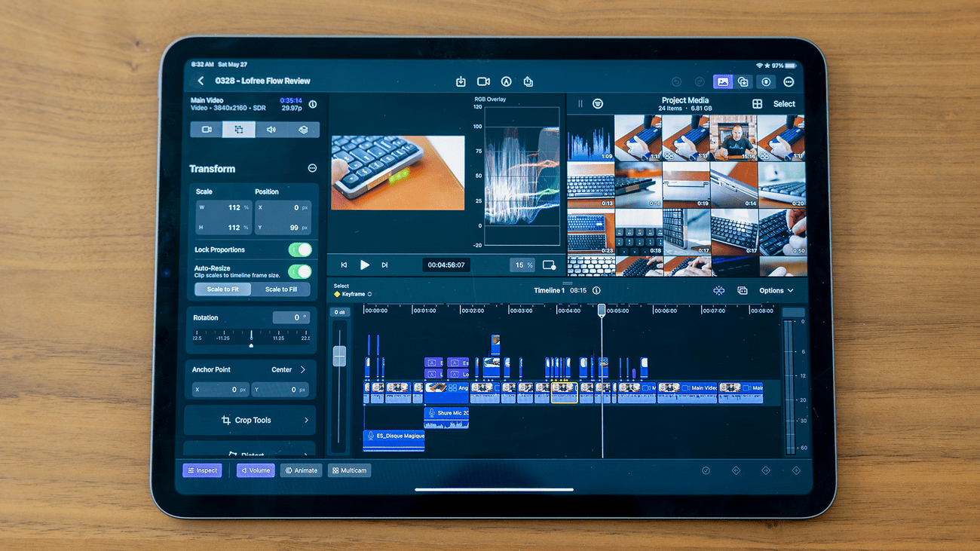Image resolution: width=980 pixels, height=551 pixels.
Task: Disable the Auto-Resize switch
Action: (299, 271)
